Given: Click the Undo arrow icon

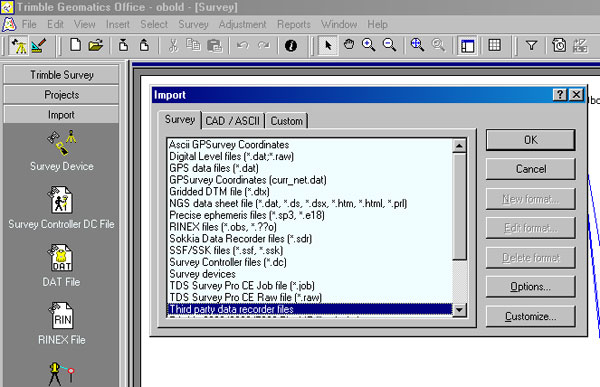Looking at the screenshot, I should (x=243, y=45).
